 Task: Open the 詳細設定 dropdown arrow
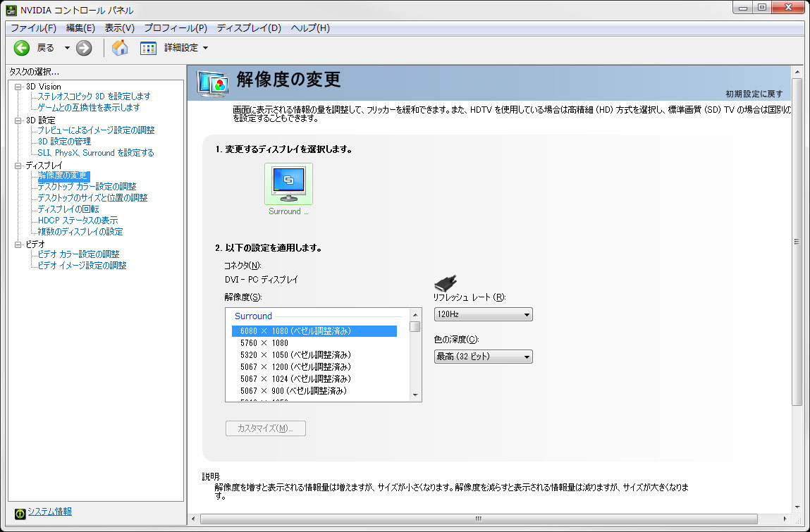pyautogui.click(x=205, y=48)
